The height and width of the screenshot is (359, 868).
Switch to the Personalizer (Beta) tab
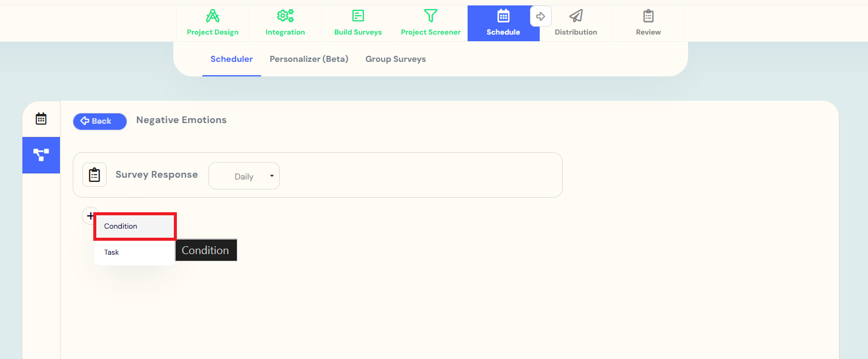(x=309, y=59)
